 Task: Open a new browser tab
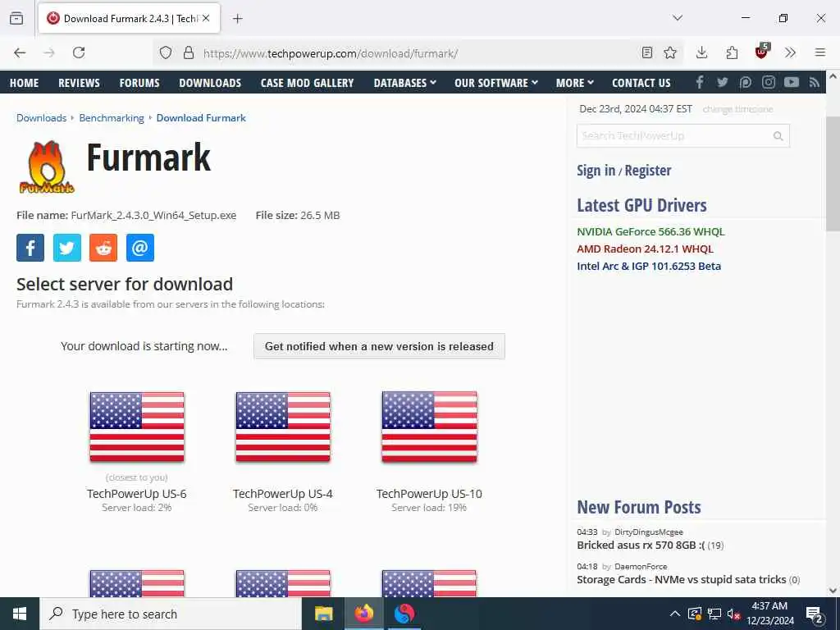coord(237,19)
